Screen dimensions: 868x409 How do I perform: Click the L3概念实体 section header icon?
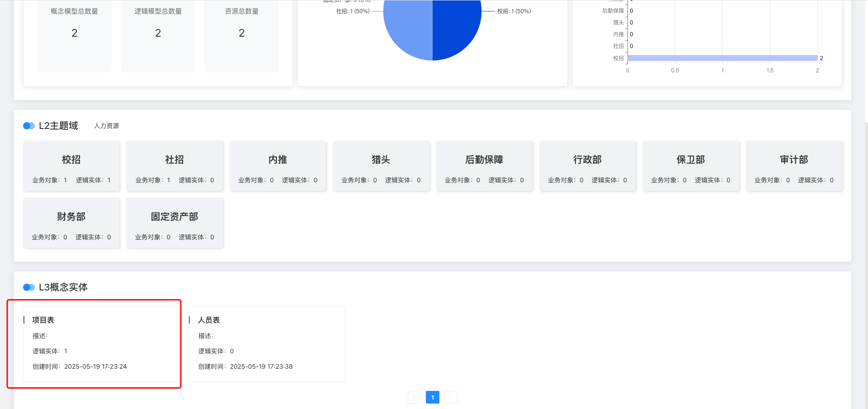point(29,287)
